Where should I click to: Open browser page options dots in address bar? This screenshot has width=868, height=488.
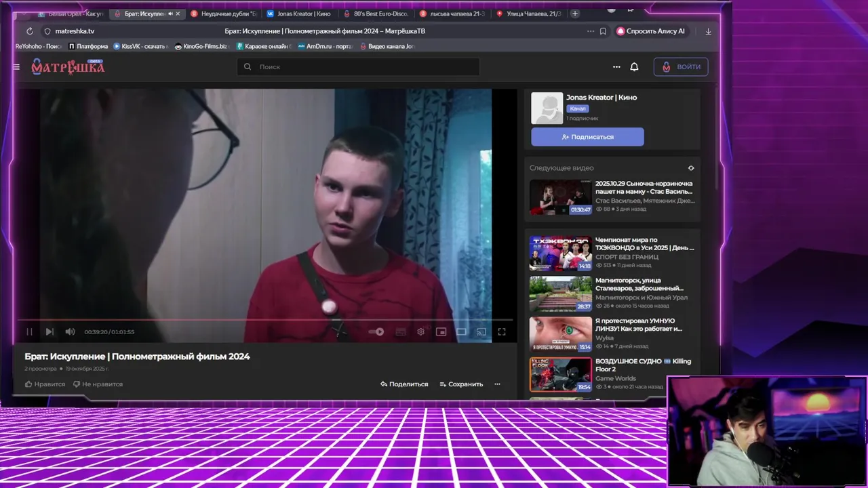click(x=590, y=31)
